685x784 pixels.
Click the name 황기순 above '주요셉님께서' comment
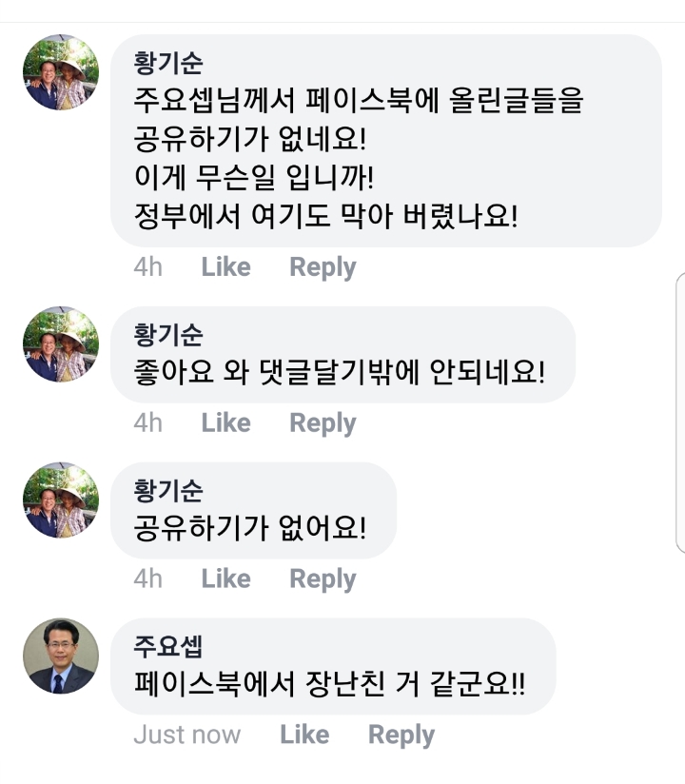point(168,64)
